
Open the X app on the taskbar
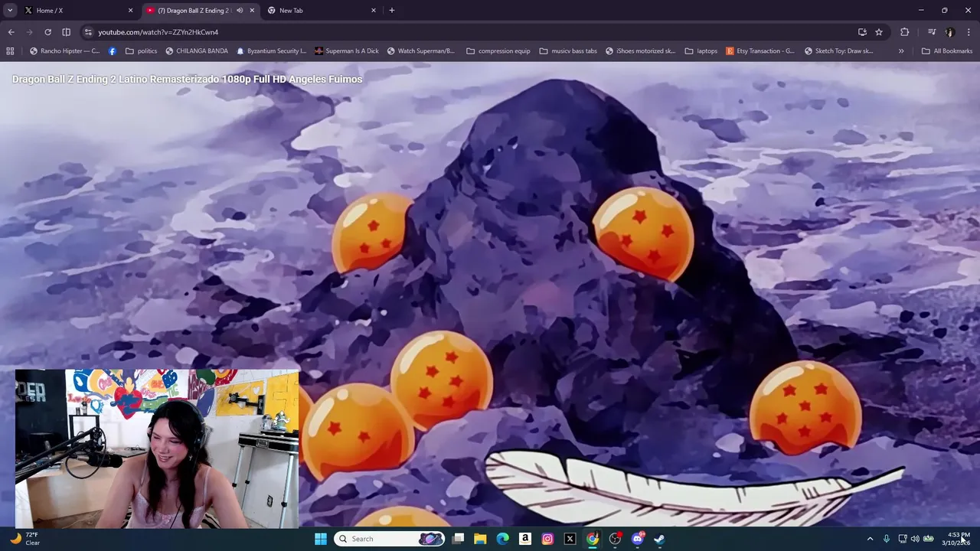click(x=570, y=539)
